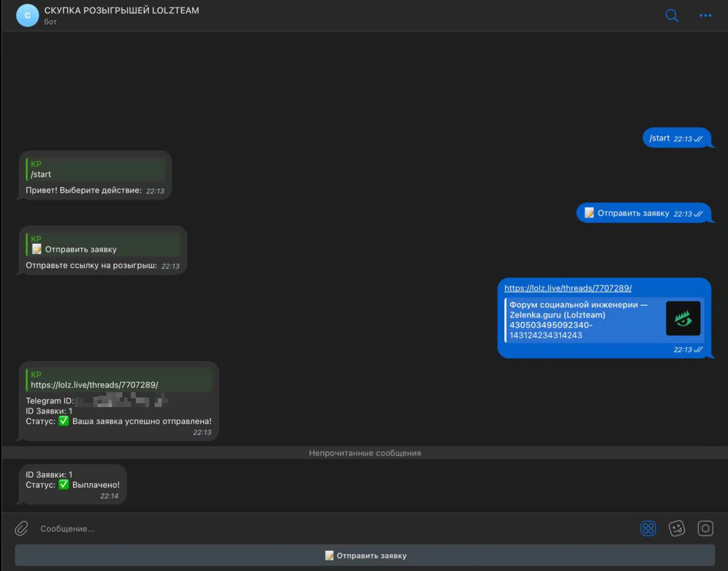Click the read checkmarks on /start message
This screenshot has height=571, width=728.
(698, 139)
